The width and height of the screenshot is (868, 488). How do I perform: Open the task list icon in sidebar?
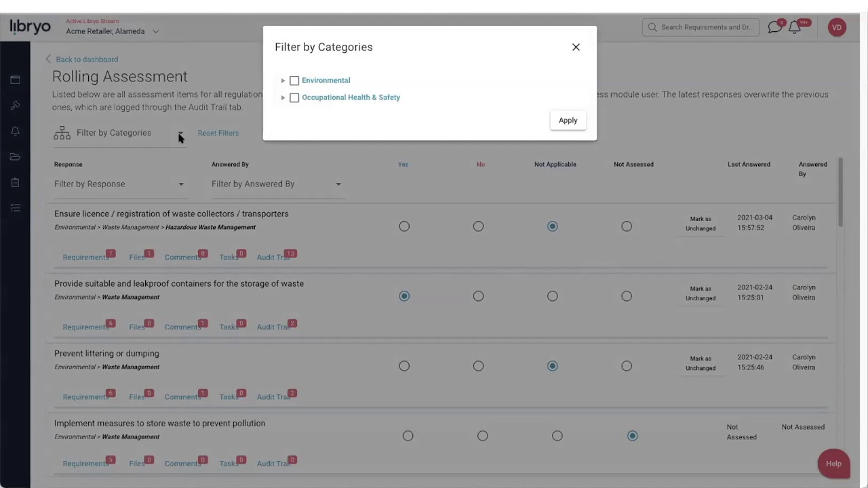click(15, 208)
